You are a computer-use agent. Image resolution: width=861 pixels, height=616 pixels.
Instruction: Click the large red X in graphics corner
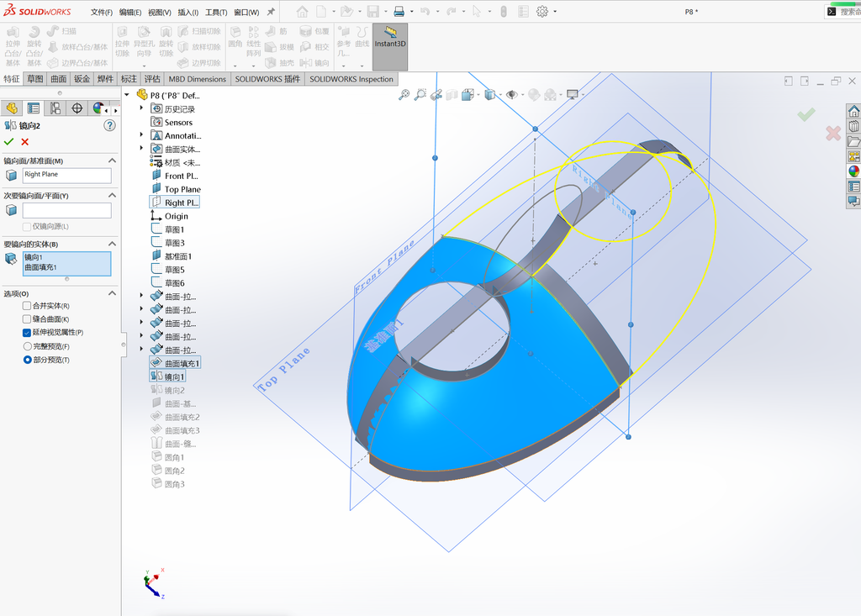click(833, 133)
